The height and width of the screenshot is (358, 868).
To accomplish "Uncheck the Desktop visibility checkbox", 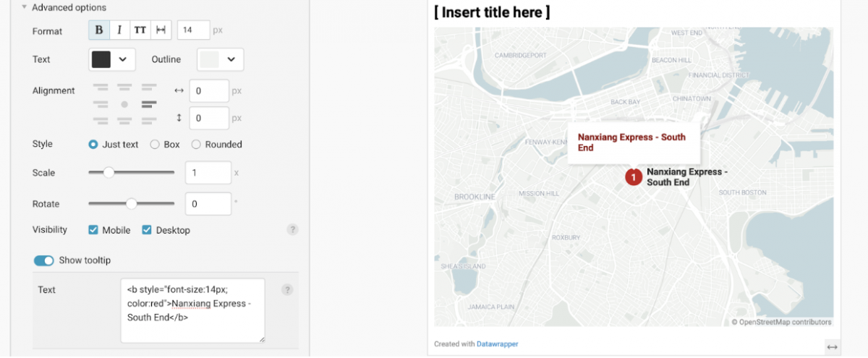I will (x=147, y=230).
